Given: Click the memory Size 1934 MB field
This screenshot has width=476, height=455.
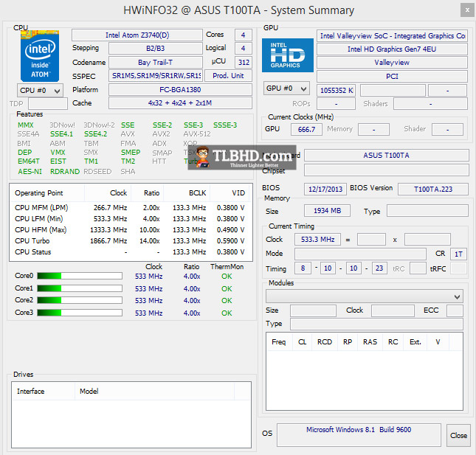Looking at the screenshot, I should click(x=327, y=210).
